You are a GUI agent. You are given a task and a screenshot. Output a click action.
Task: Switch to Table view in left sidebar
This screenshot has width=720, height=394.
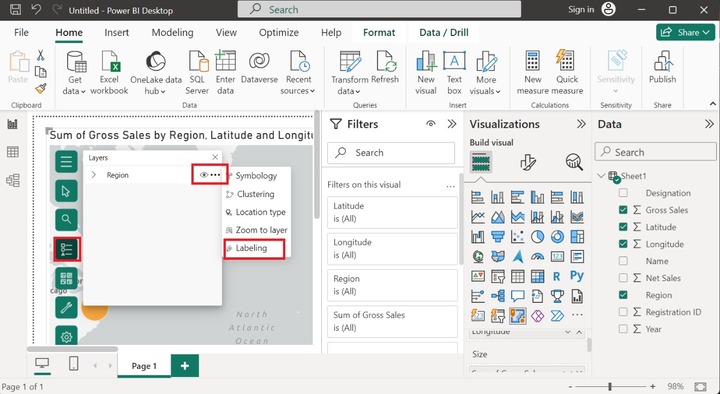12,152
